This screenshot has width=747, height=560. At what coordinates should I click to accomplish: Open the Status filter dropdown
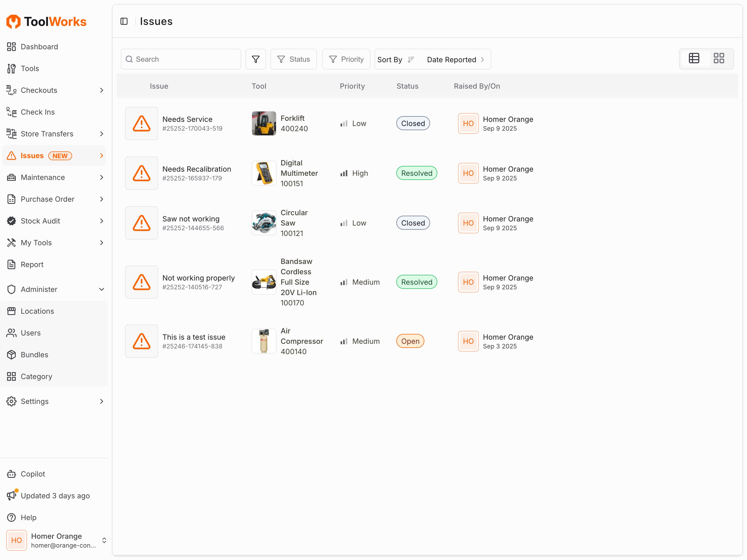point(293,59)
